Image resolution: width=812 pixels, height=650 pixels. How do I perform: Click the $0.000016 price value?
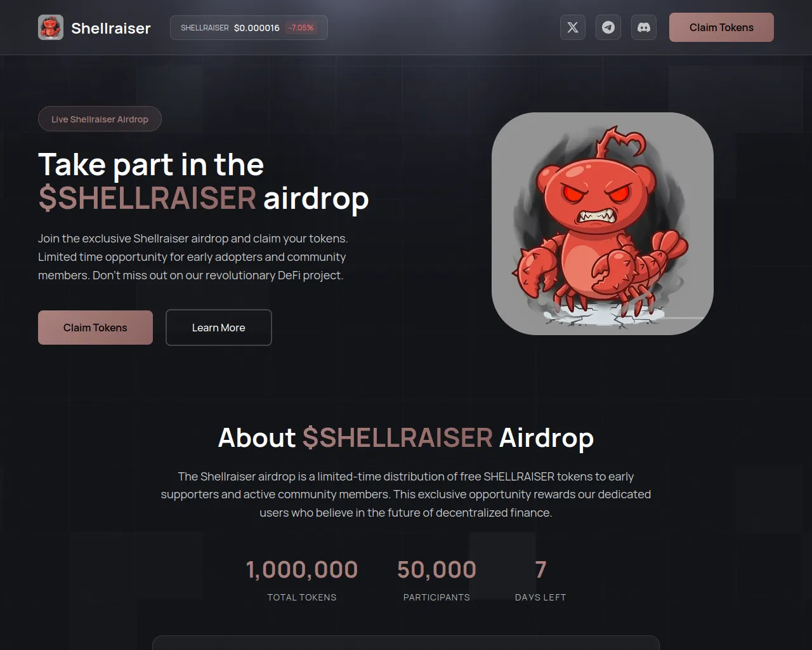click(256, 28)
